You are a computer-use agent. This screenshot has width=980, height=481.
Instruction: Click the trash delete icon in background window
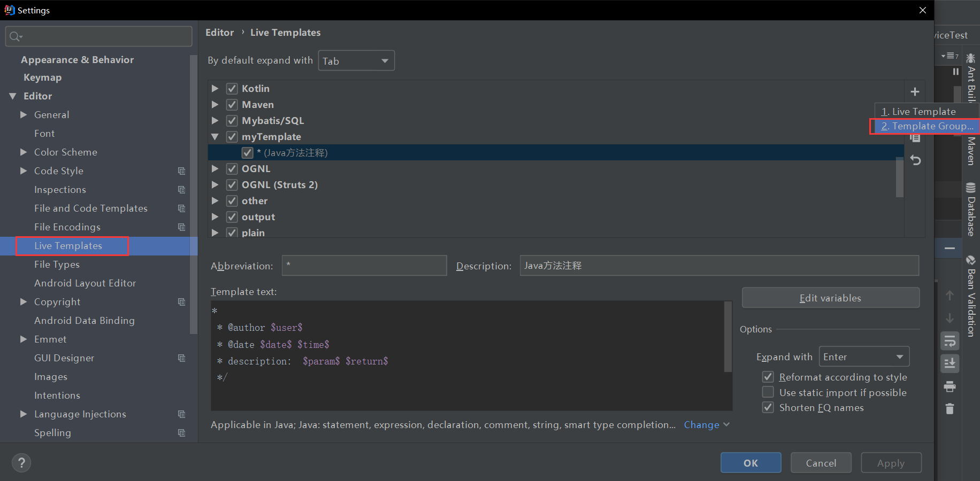coord(950,409)
